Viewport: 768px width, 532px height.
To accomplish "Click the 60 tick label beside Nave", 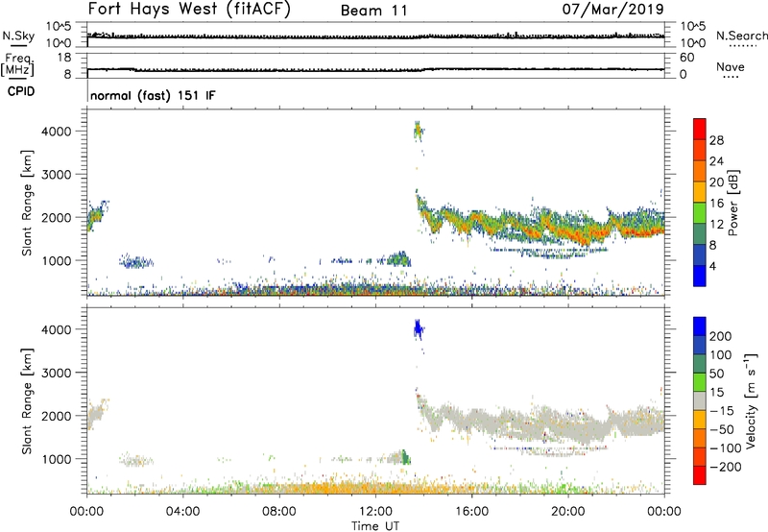I will (686, 58).
